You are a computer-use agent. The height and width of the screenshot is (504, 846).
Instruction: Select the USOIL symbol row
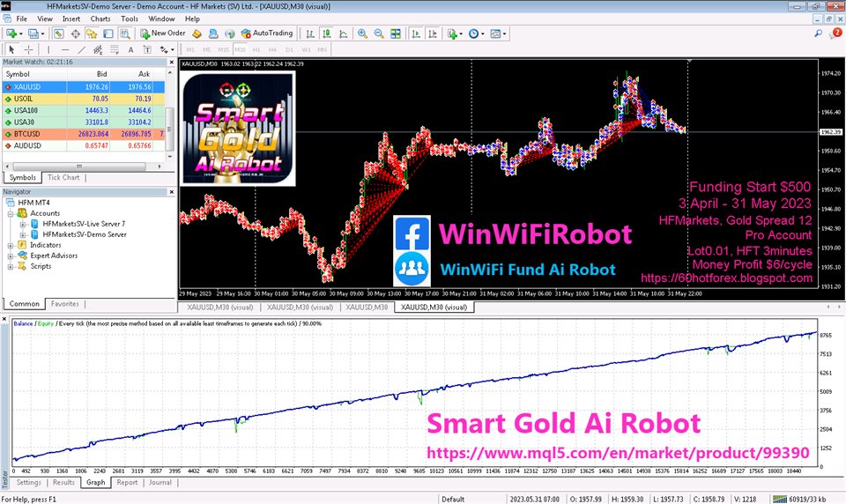(84, 99)
